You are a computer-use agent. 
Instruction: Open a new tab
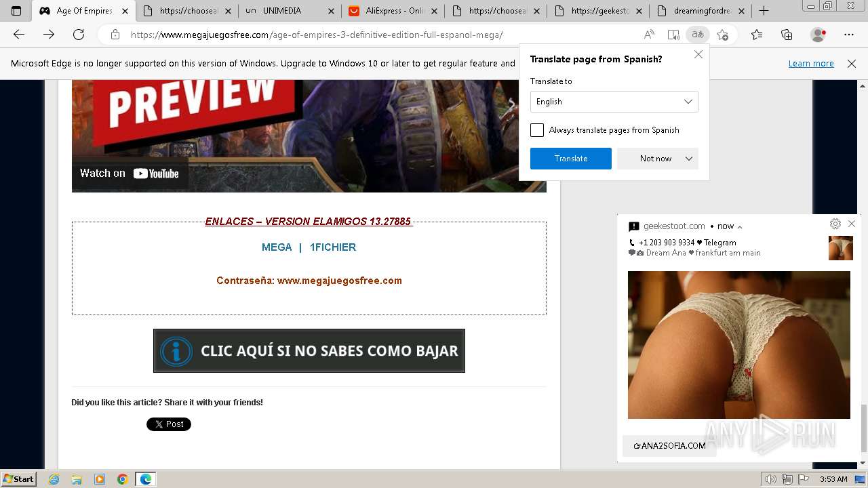tap(764, 11)
